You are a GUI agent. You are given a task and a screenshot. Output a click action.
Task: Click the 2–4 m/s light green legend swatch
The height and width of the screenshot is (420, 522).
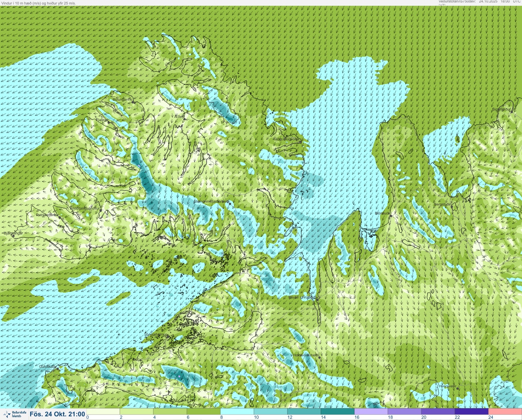tap(137, 411)
